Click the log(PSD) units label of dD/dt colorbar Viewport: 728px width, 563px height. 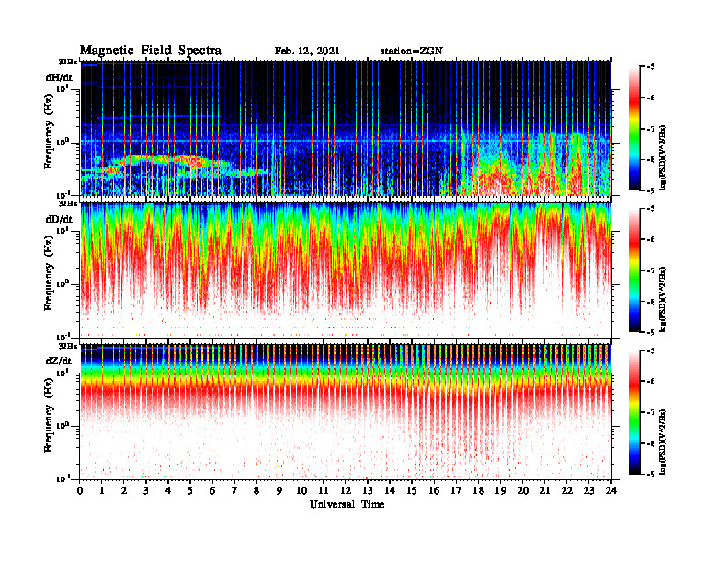click(x=663, y=299)
